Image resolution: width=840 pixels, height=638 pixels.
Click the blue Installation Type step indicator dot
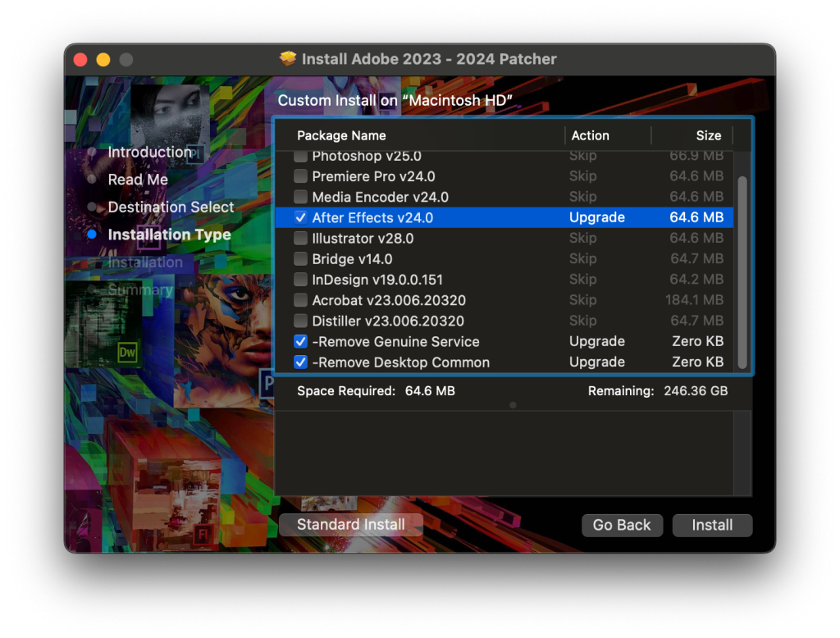pyautogui.click(x=92, y=235)
